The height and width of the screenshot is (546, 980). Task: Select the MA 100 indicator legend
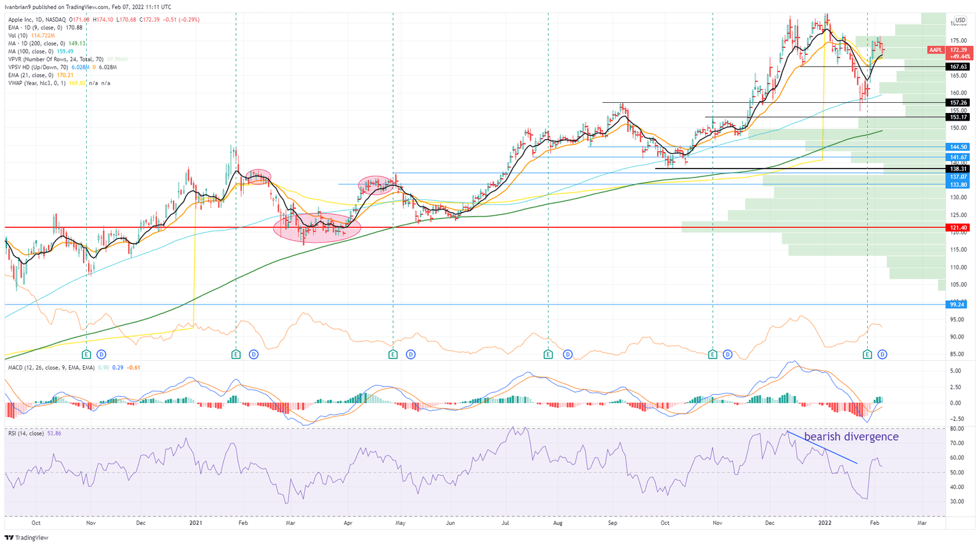40,52
